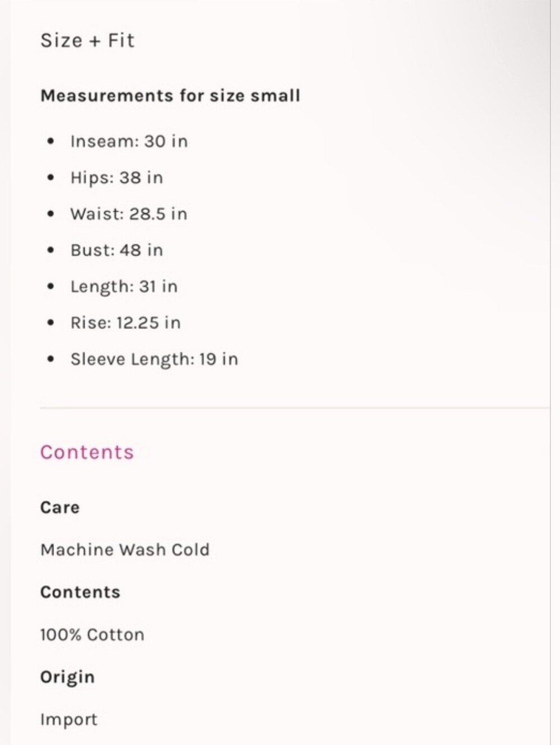Click the divider line above Contents
The width and height of the screenshot is (560, 745).
click(295, 408)
